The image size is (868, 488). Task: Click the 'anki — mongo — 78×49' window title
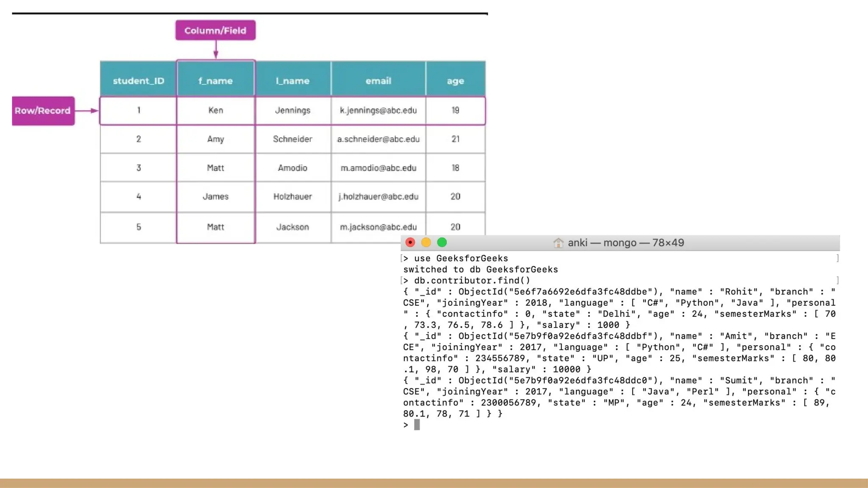coord(626,243)
